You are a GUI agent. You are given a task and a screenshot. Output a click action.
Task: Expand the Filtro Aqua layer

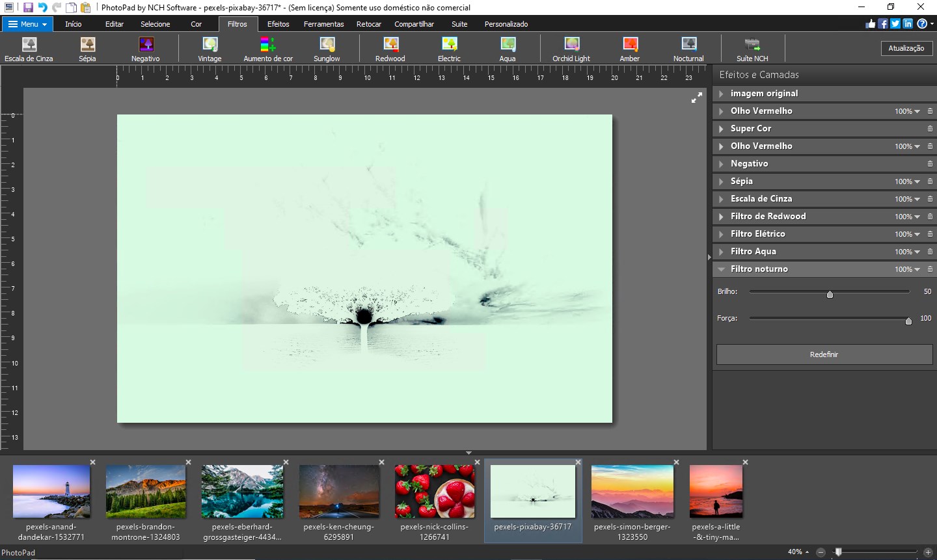point(721,252)
